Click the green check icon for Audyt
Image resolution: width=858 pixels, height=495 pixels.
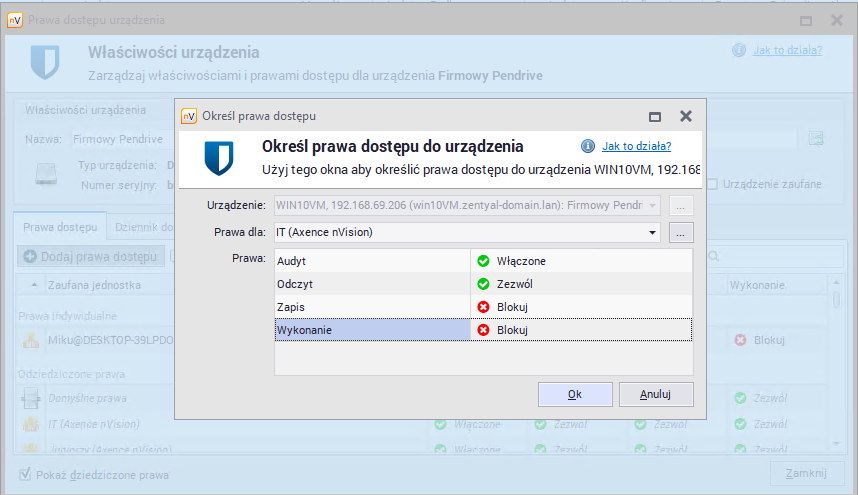pos(483,261)
